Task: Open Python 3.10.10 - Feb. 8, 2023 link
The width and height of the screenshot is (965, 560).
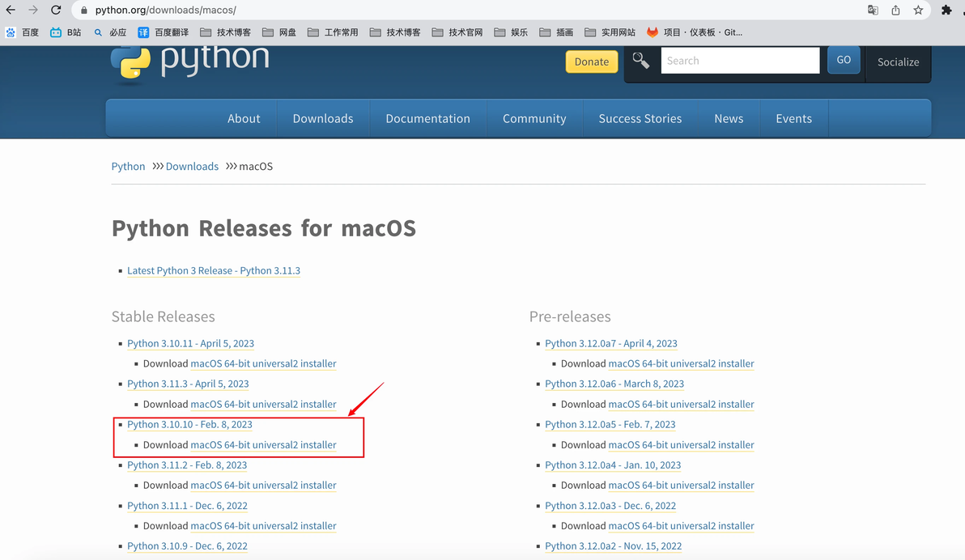Action: (189, 425)
